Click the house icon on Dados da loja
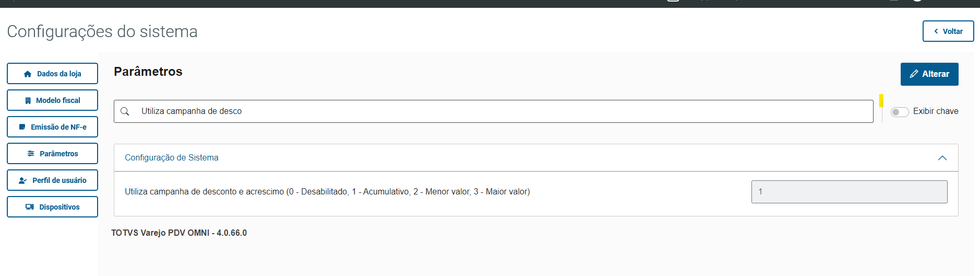The height and width of the screenshot is (276, 980). (28, 74)
